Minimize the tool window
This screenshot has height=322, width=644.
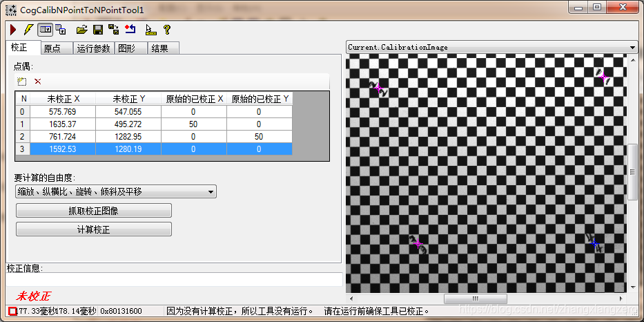click(x=578, y=7)
